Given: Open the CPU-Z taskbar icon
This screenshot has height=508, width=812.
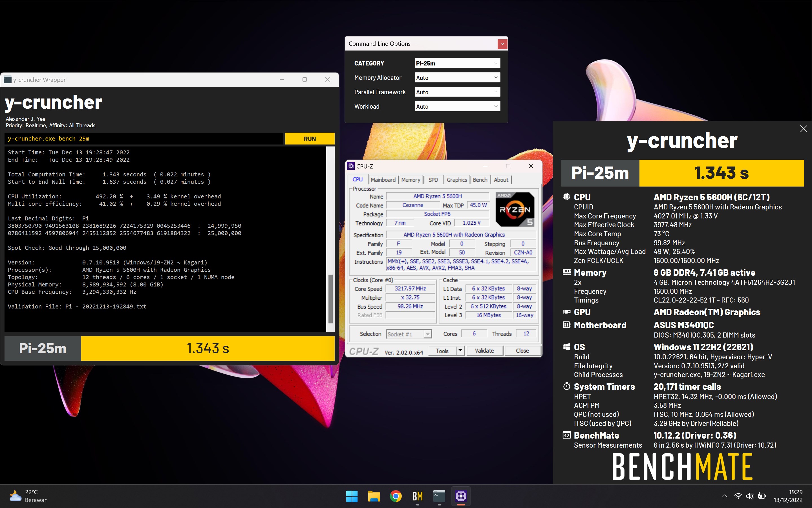Looking at the screenshot, I should [461, 496].
